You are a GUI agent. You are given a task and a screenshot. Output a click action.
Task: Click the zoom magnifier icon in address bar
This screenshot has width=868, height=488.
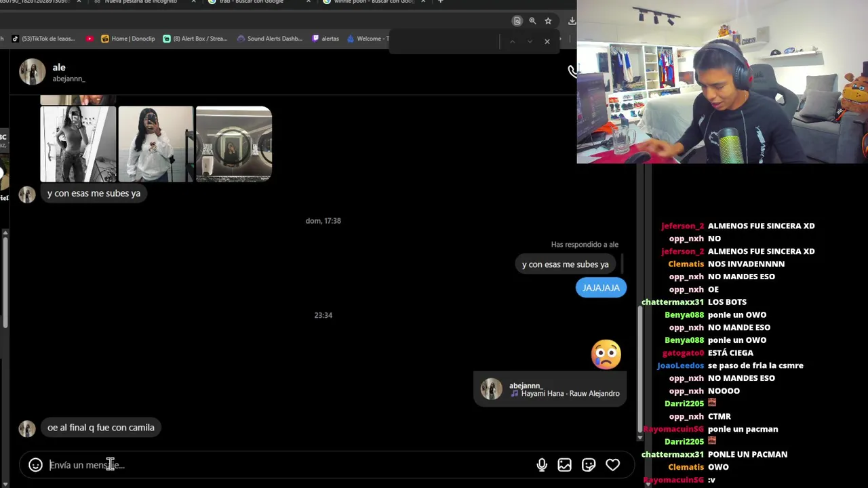tap(532, 21)
